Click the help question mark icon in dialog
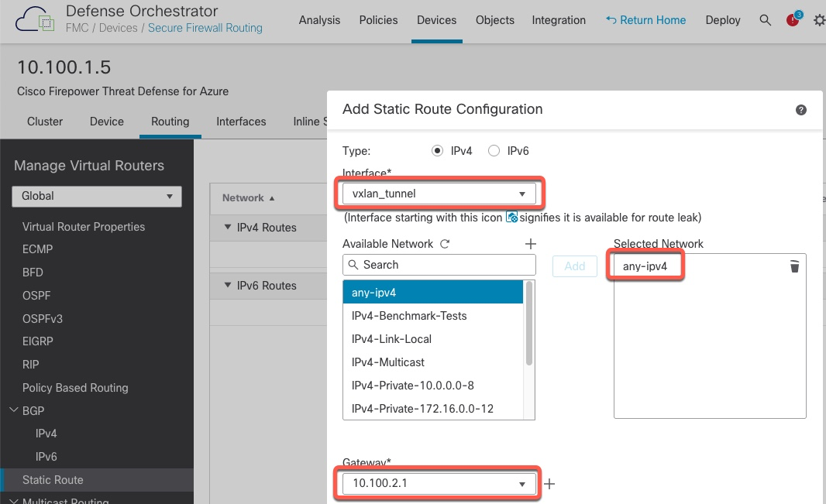Screen dimensions: 826x504 click(x=800, y=109)
